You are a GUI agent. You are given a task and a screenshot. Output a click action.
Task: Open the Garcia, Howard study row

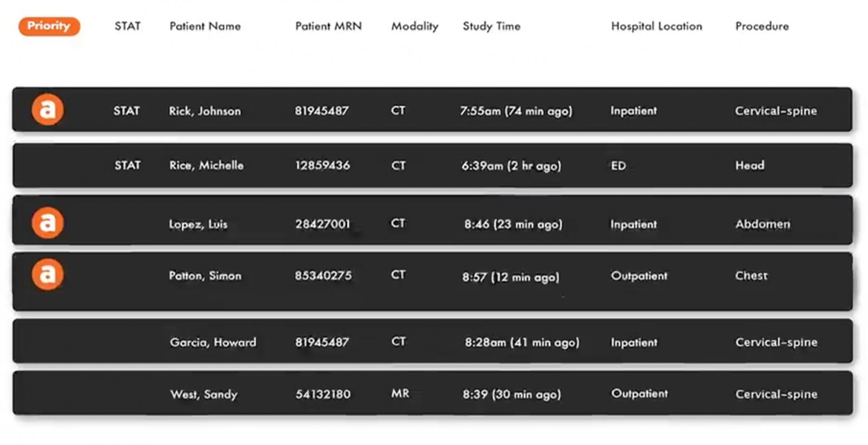tap(213, 342)
